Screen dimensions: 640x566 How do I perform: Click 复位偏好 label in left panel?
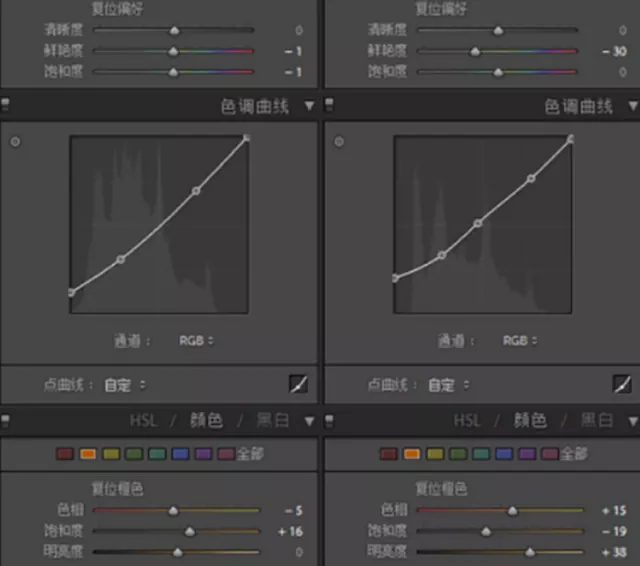tap(117, 9)
